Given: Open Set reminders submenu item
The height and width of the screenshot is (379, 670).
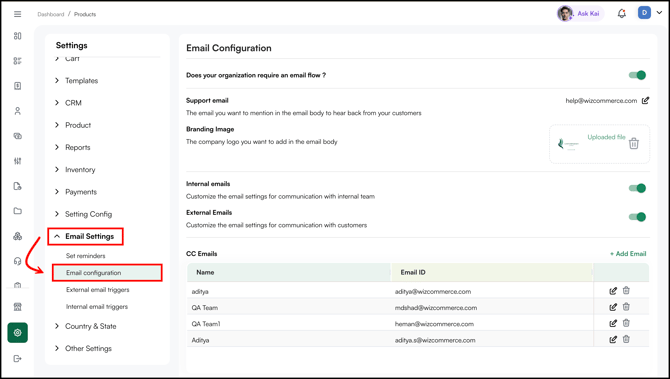Looking at the screenshot, I should pos(85,256).
